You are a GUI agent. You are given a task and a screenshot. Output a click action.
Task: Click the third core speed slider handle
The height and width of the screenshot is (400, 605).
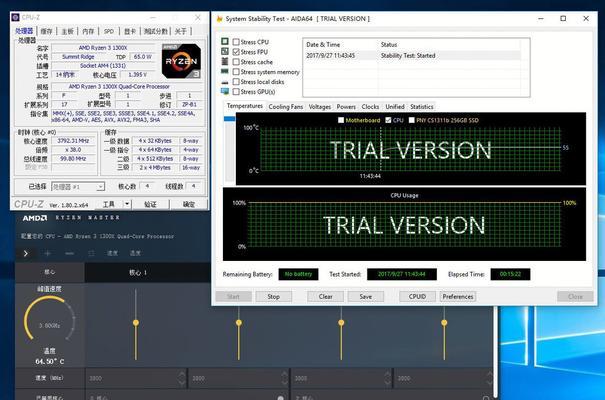[341, 322]
